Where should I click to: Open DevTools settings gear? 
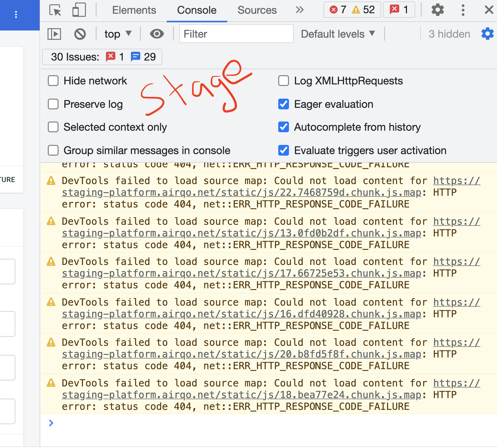coord(438,10)
